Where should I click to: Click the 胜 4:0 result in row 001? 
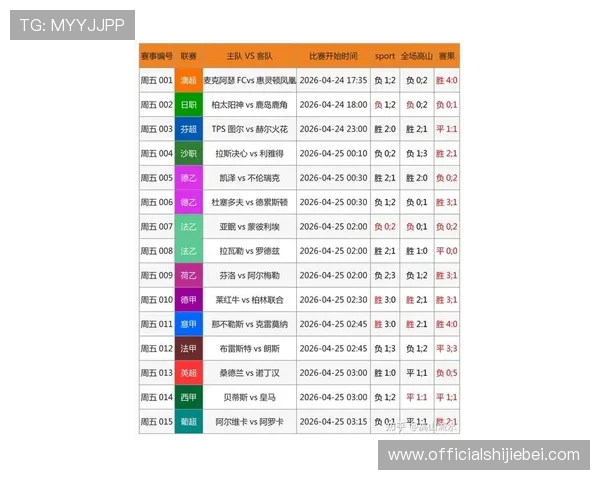(447, 80)
